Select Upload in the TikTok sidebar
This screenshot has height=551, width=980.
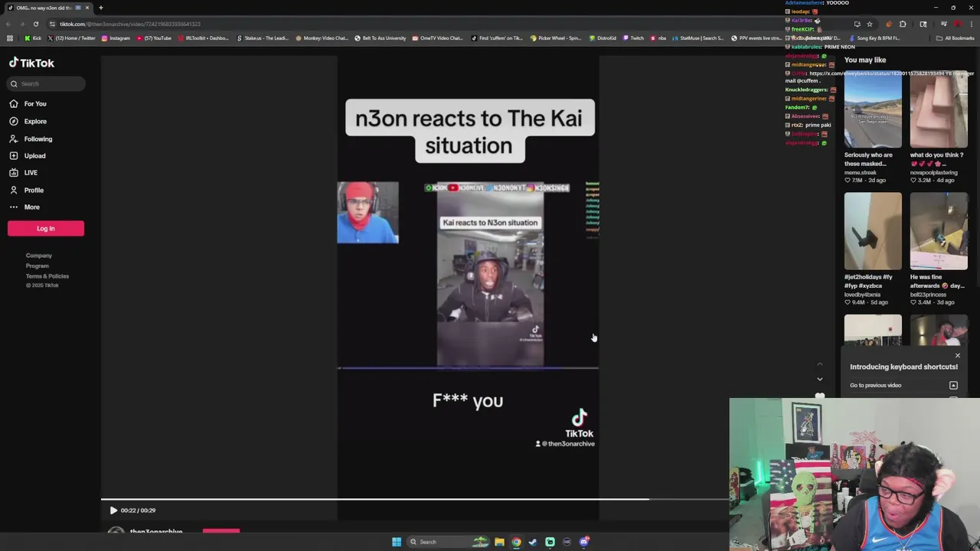pos(27,155)
